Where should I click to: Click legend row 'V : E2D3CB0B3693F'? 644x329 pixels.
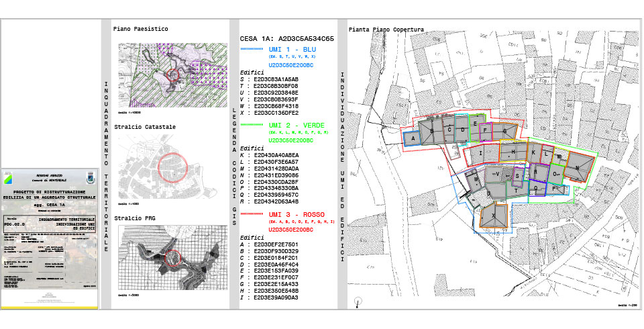coord(270,99)
